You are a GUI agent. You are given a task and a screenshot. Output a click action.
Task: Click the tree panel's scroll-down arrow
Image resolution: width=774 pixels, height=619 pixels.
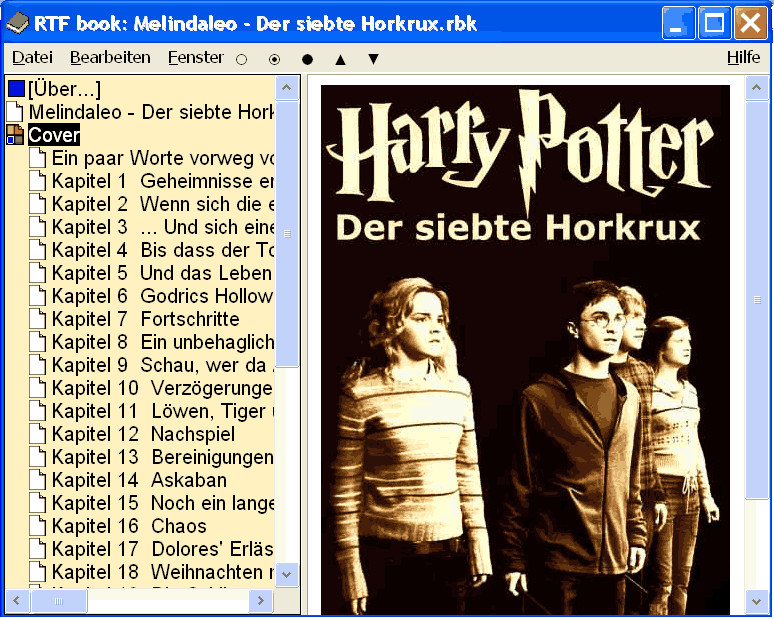287,575
